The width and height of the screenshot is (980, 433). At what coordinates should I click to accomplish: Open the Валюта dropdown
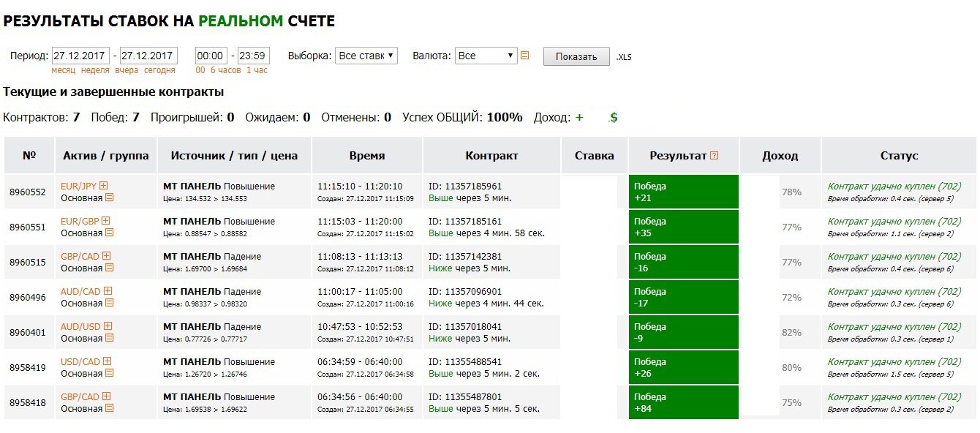[486, 56]
